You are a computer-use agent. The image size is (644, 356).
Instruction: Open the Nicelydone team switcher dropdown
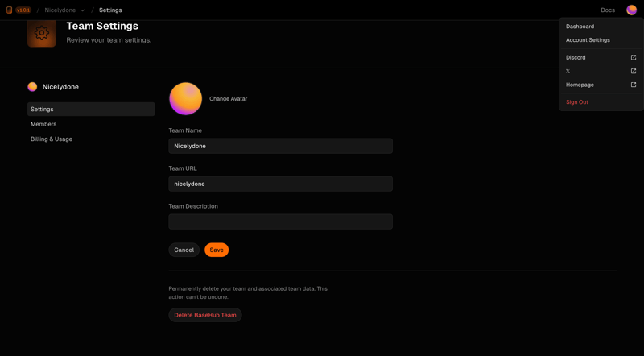(x=65, y=10)
